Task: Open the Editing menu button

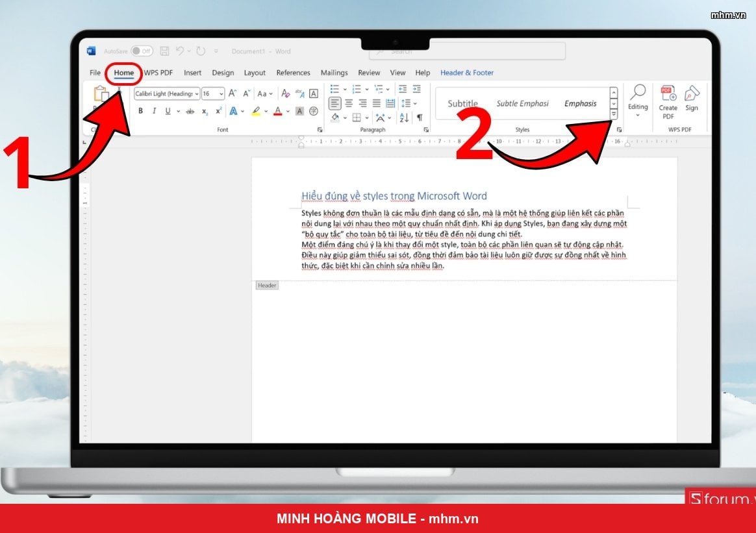Action: pyautogui.click(x=637, y=101)
